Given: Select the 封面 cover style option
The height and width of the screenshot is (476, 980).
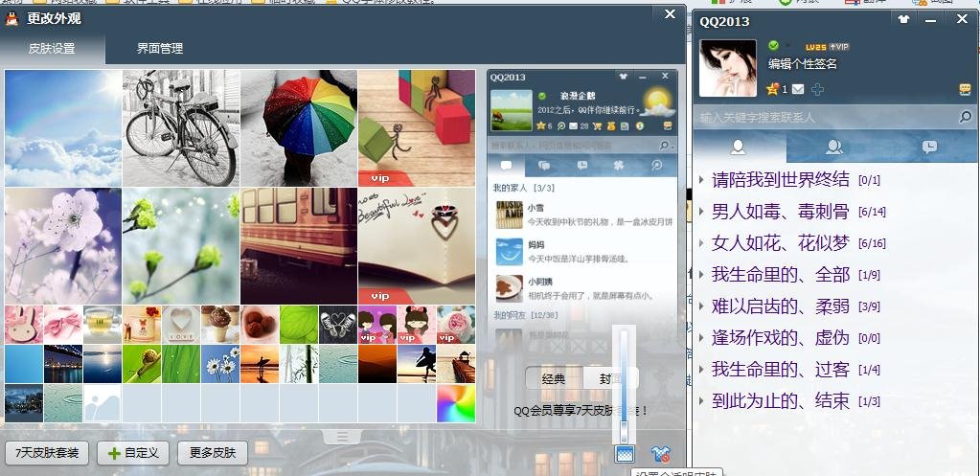Looking at the screenshot, I should 610,378.
